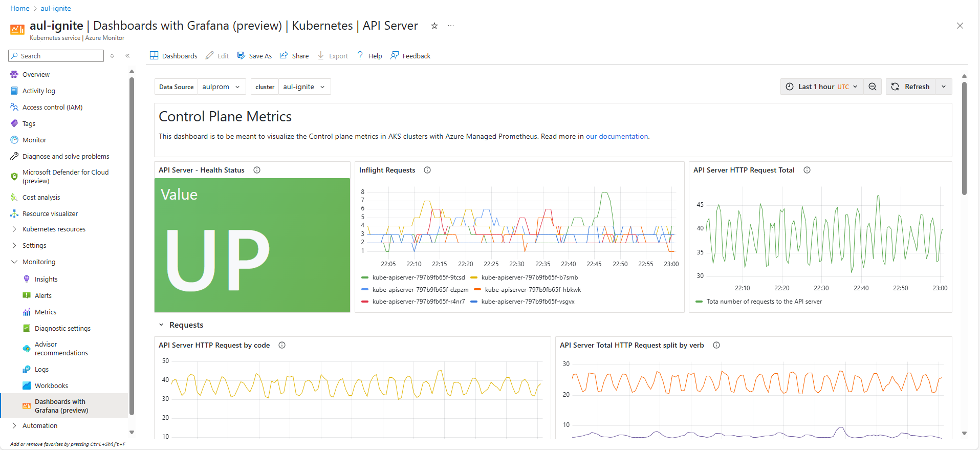
Task: Collapse the sidebar using the double chevron icon
Action: 127,56
